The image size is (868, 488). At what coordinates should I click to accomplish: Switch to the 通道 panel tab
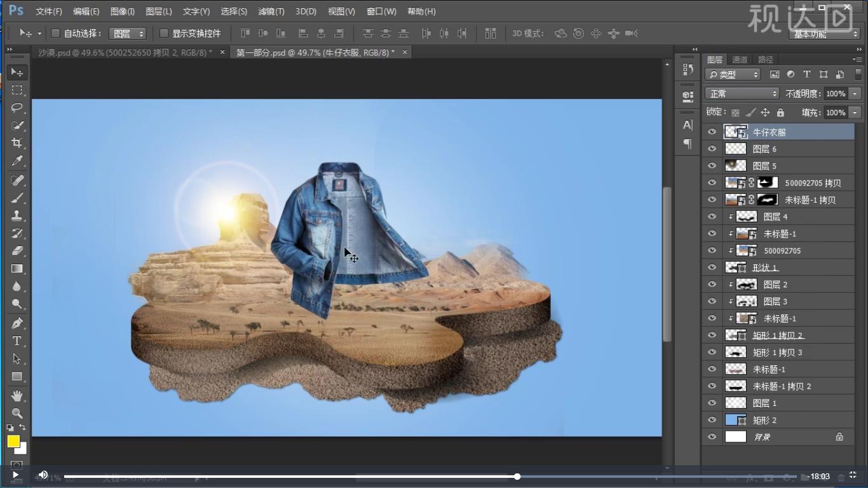pos(738,59)
